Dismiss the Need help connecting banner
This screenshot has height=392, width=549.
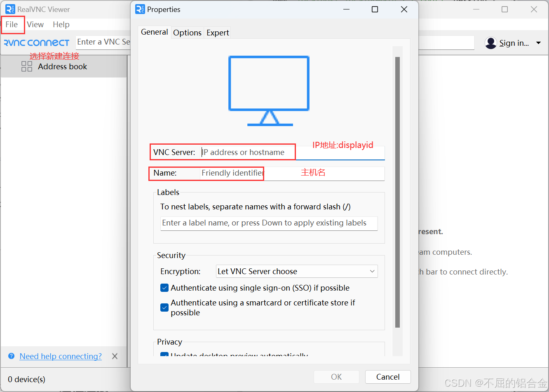[115, 356]
